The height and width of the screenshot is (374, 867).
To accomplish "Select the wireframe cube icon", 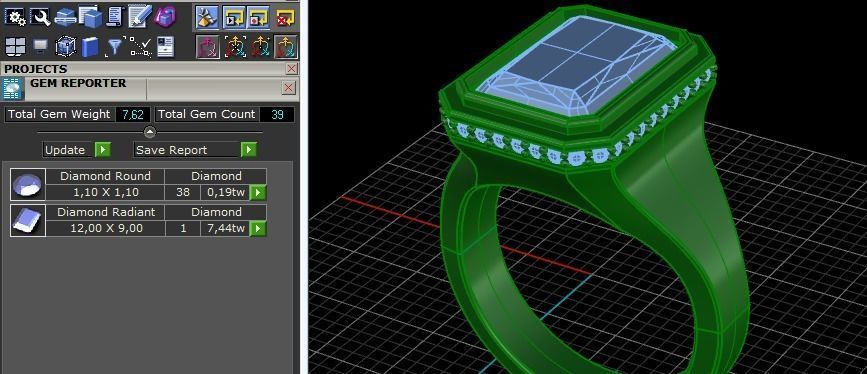I will tap(65, 47).
